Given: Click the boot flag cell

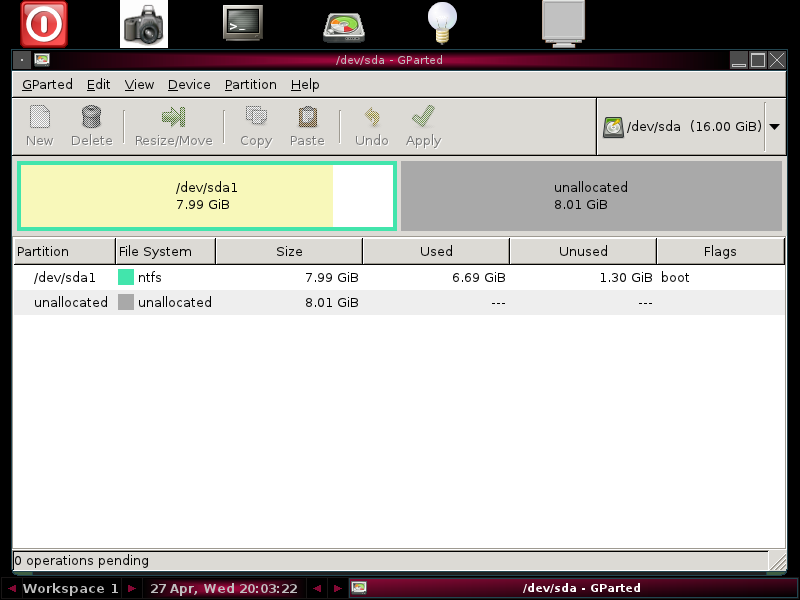Looking at the screenshot, I should (675, 277).
